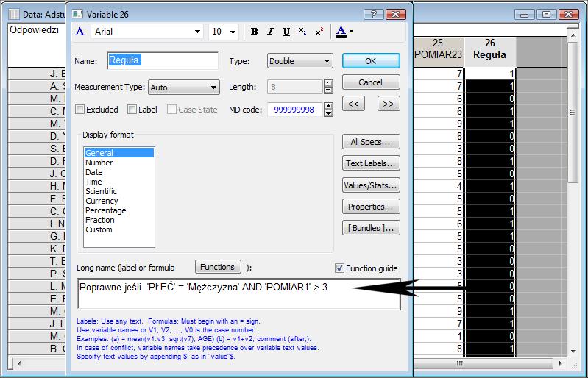Image resolution: width=588 pixels, height=378 pixels.
Task: Apply subscript formatting
Action: [x=302, y=32]
